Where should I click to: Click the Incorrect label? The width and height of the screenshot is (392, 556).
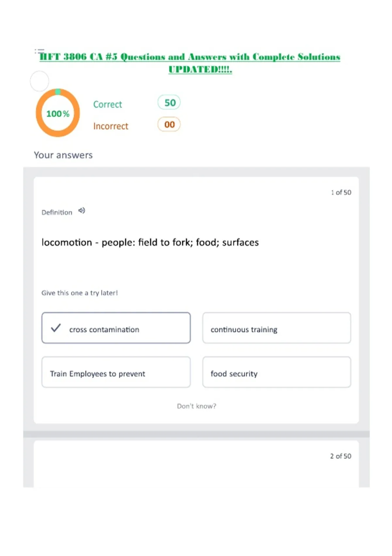111,126
